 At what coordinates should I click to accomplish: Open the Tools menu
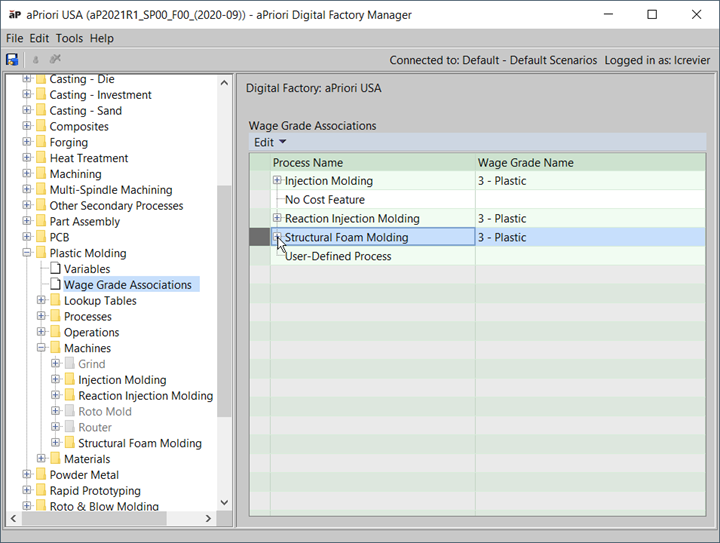tap(69, 38)
